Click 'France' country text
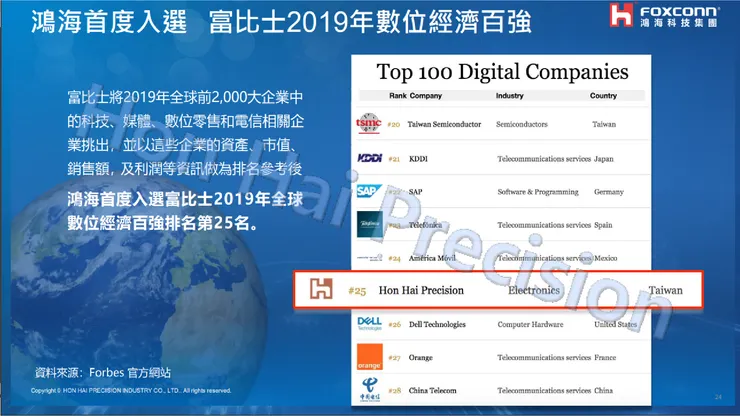Viewport: 740px width, 416px height. pos(605,357)
